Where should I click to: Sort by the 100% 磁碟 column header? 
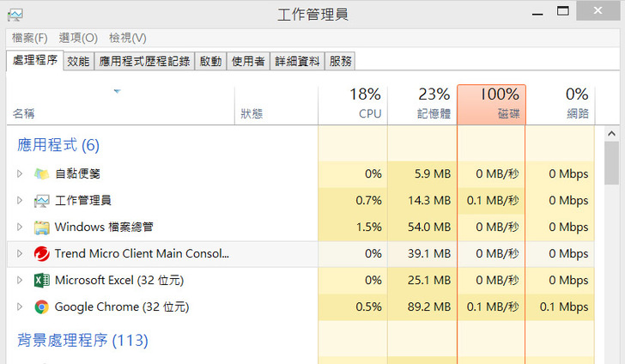coord(491,103)
